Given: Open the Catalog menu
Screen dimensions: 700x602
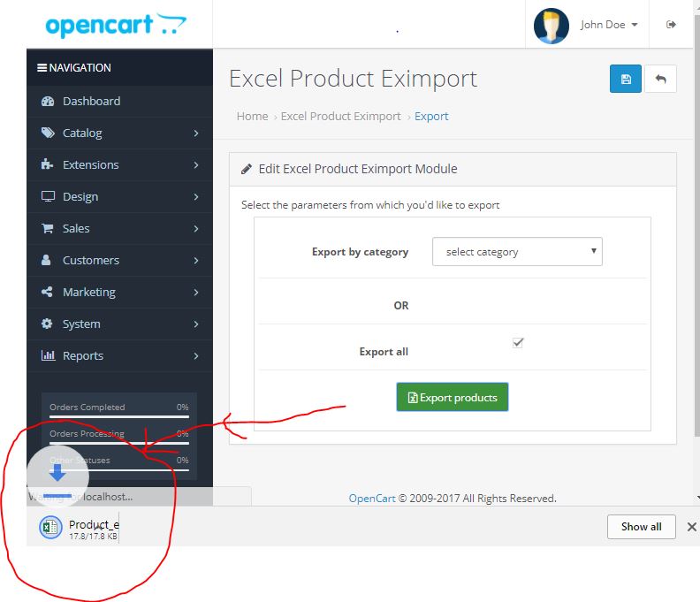Looking at the screenshot, I should point(119,133).
